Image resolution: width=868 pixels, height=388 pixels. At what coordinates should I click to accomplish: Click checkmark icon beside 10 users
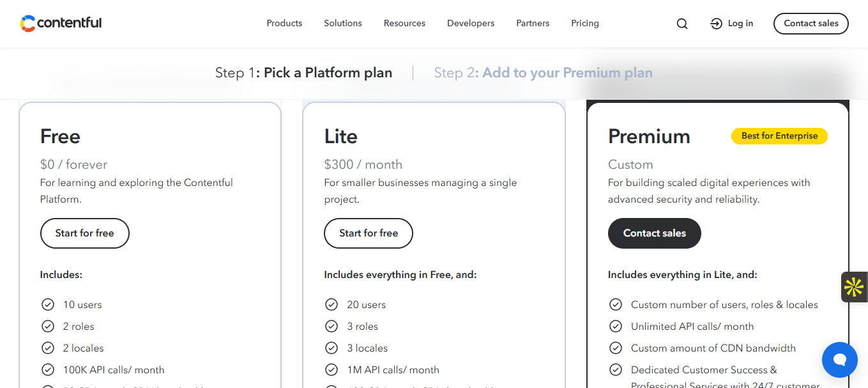(x=48, y=305)
